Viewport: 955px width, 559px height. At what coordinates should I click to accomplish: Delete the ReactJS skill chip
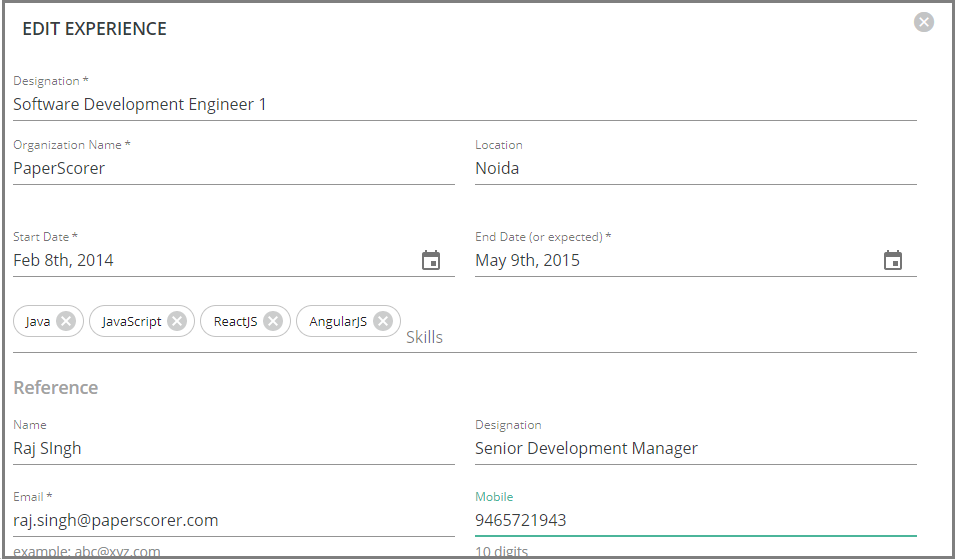tap(273, 321)
